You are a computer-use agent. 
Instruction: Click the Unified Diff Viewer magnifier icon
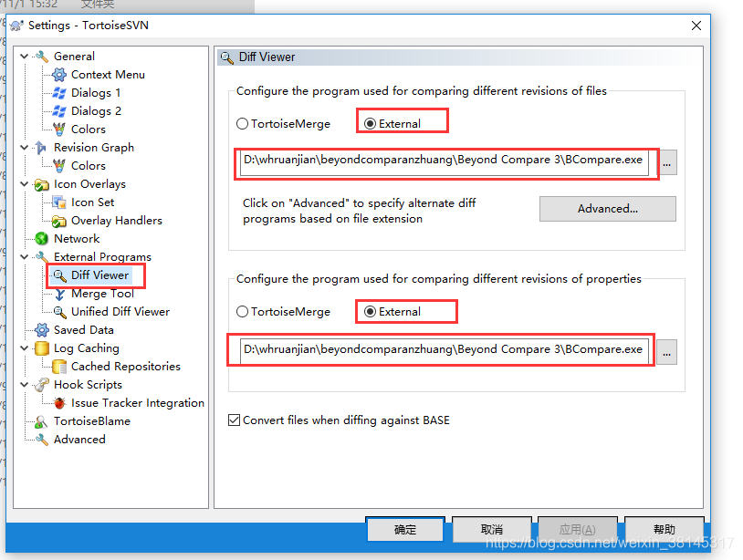[x=59, y=312]
